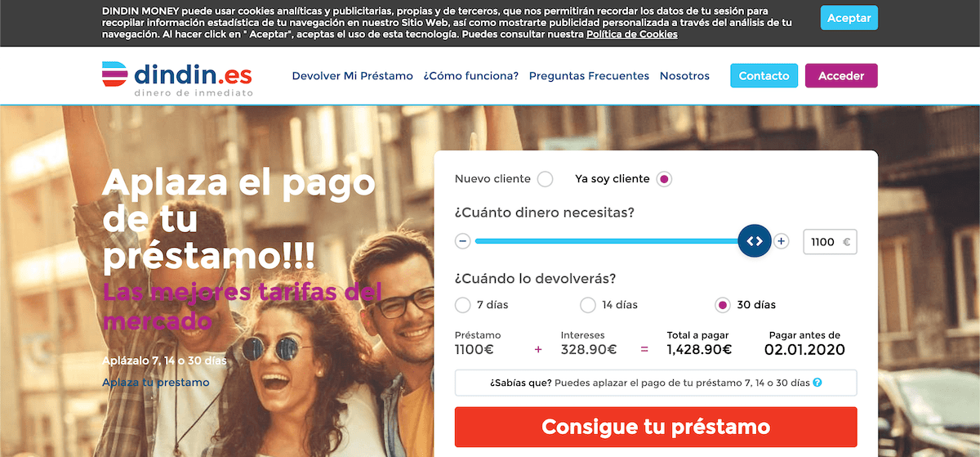
Task: Click the slider handle with arrows
Action: [755, 241]
